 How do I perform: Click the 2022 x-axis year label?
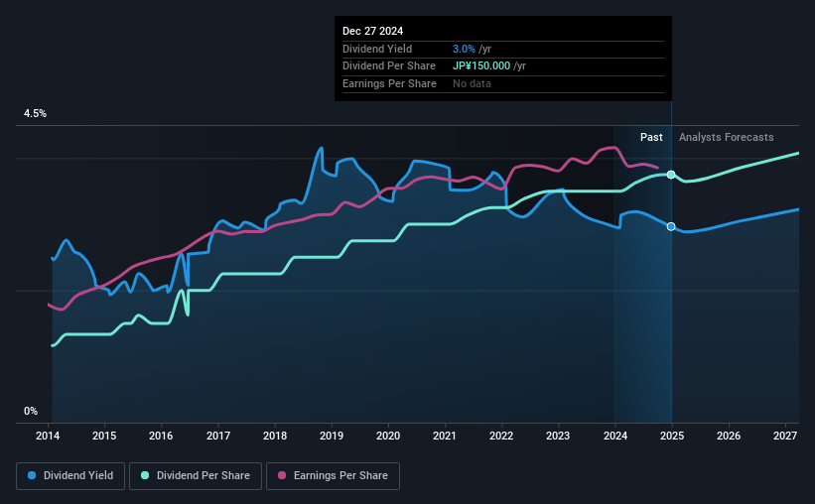point(501,436)
